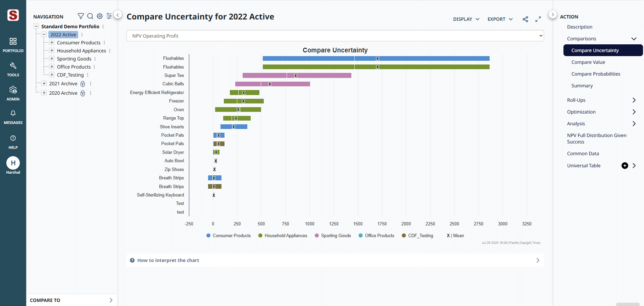Click the filter funnel icon in Navigation

tap(81, 16)
